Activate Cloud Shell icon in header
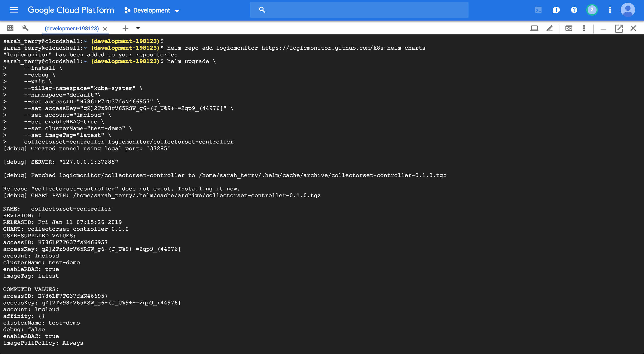Image resolution: width=644 pixels, height=354 pixels. (538, 10)
